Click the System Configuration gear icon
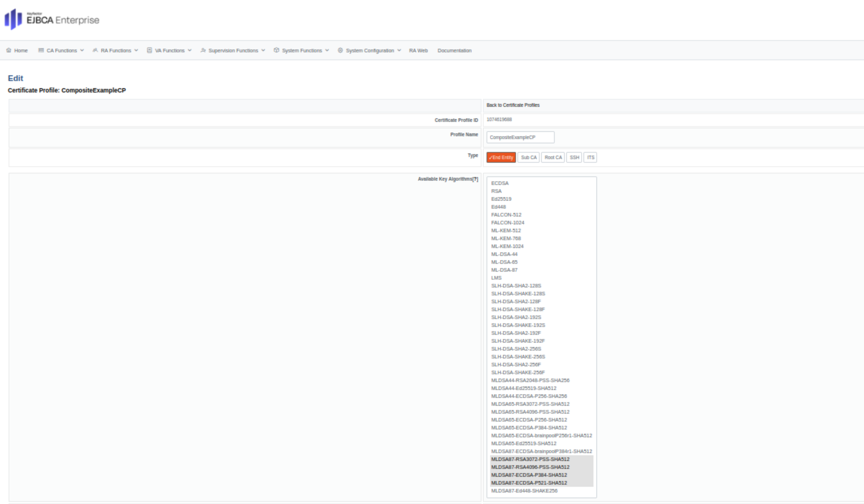The height and width of the screenshot is (504, 864). [340, 50]
